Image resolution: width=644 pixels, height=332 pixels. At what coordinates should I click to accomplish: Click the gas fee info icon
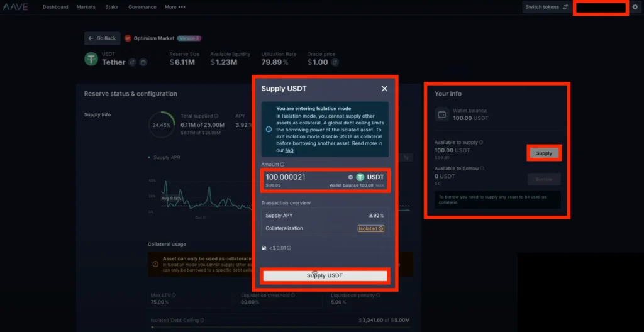[x=289, y=248]
